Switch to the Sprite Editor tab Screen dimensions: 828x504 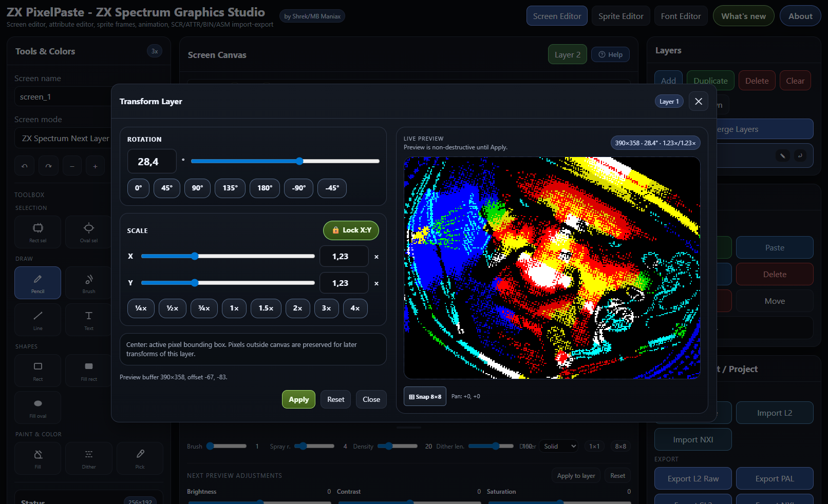tap(620, 16)
